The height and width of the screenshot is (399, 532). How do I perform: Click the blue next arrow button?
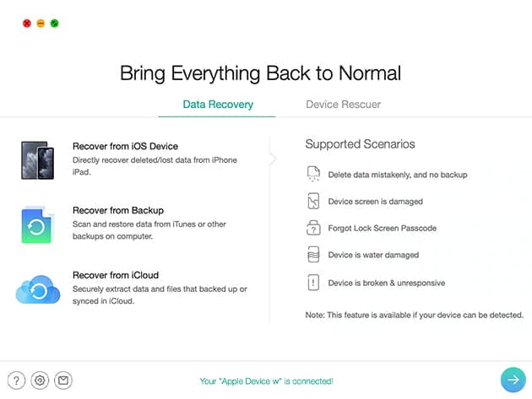point(512,380)
